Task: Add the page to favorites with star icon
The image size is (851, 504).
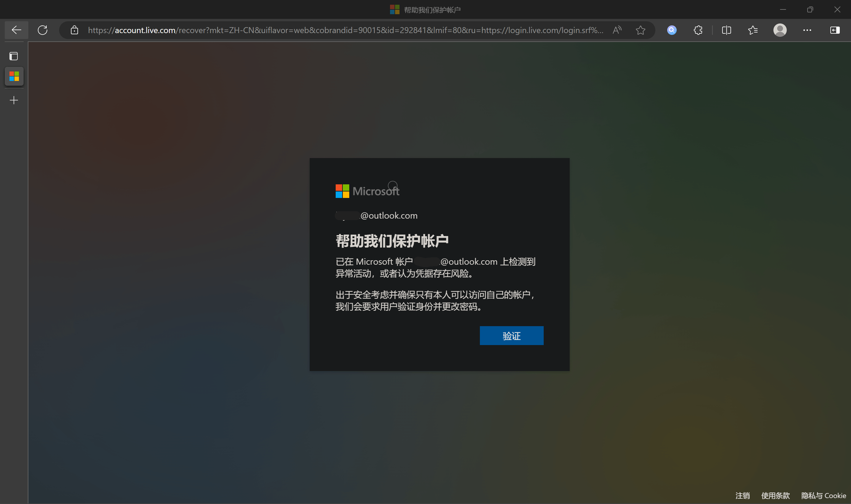Action: tap(640, 30)
